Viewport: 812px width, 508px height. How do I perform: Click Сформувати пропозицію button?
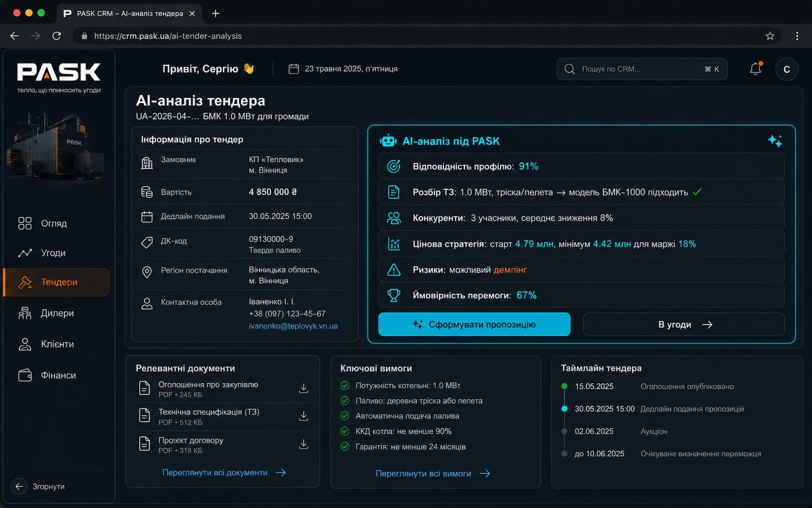[x=474, y=324]
